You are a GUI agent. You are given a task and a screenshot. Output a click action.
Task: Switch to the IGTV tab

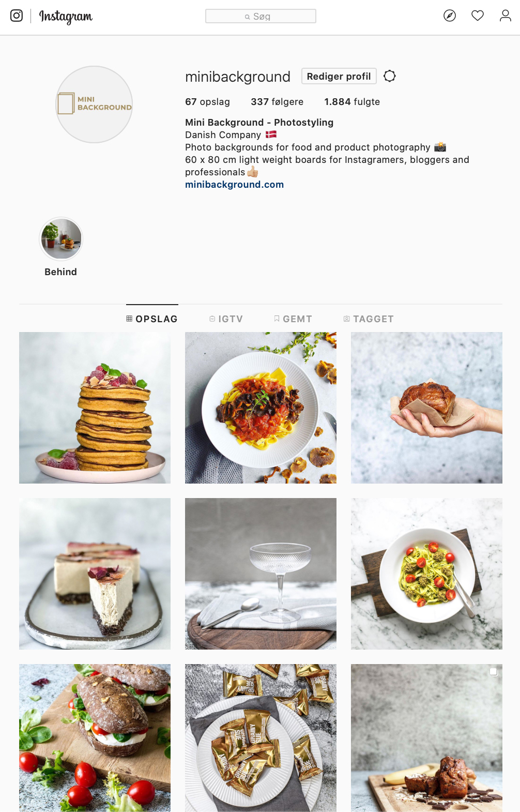pos(226,319)
